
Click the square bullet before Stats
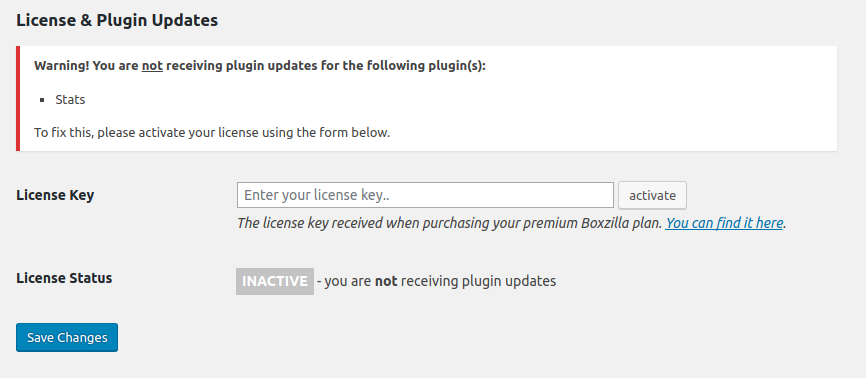pyautogui.click(x=42, y=100)
